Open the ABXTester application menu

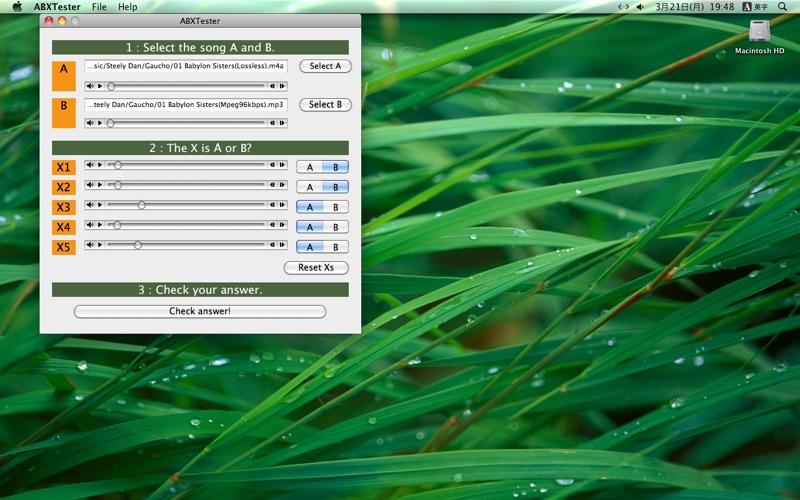57,7
